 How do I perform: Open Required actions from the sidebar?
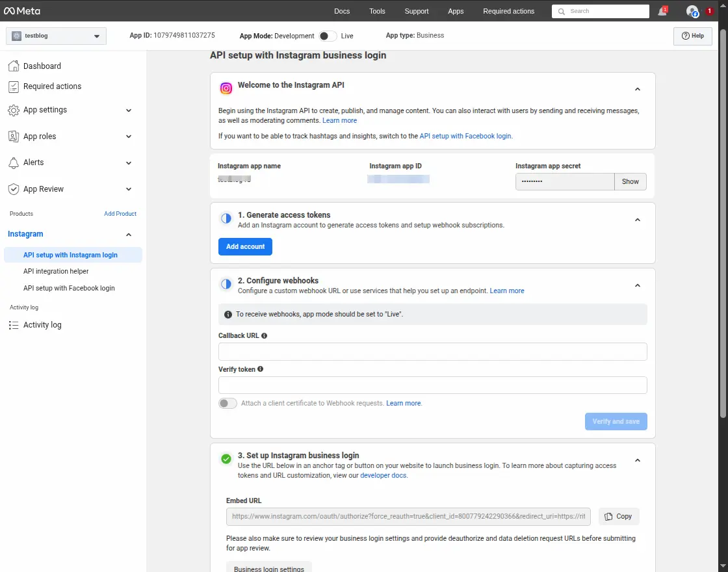click(53, 86)
